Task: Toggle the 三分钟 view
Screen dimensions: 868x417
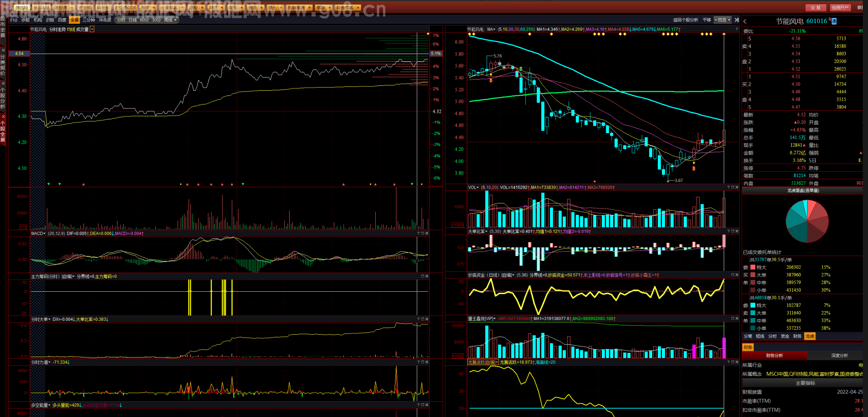Action: [89, 20]
